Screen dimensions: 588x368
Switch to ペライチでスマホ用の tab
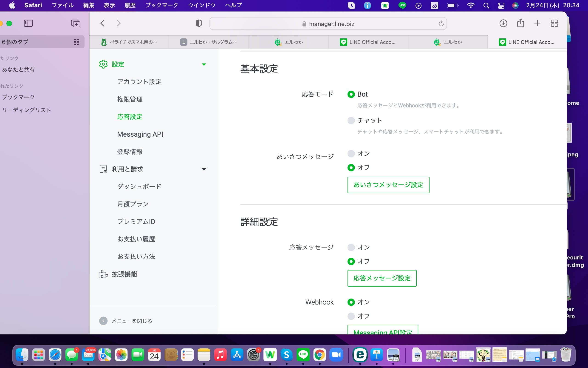[x=129, y=42]
